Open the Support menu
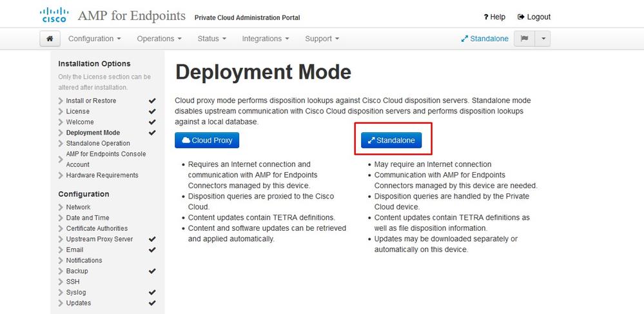This screenshot has width=644, height=314. tap(322, 39)
